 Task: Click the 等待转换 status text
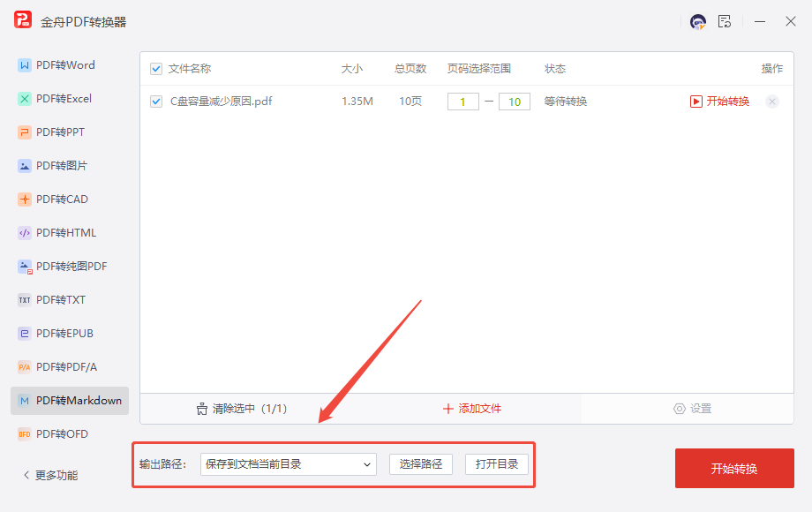pyautogui.click(x=566, y=102)
